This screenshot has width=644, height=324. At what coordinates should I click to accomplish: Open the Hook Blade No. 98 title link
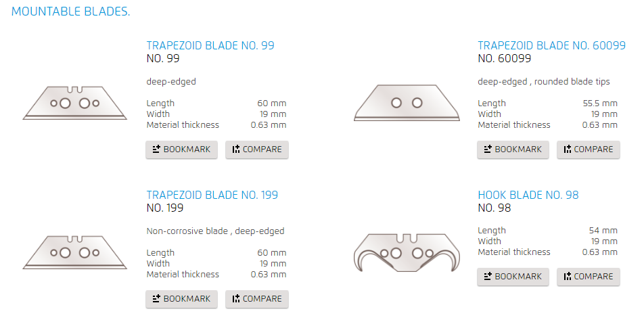[x=528, y=195]
